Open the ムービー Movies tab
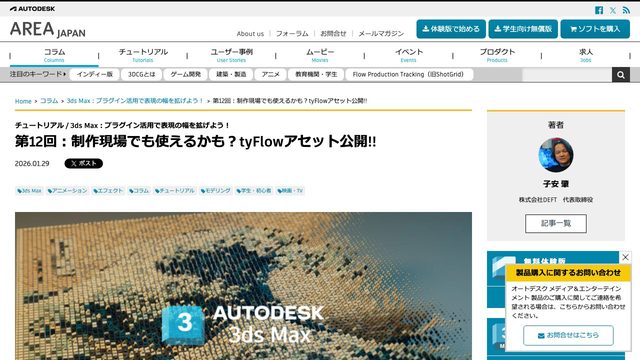 tap(320, 55)
